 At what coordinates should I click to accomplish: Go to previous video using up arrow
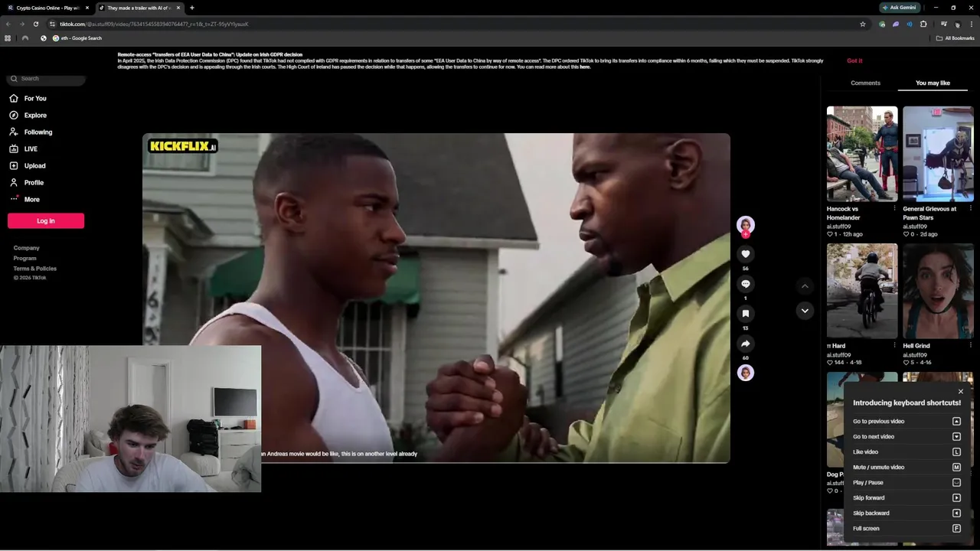pos(805,286)
